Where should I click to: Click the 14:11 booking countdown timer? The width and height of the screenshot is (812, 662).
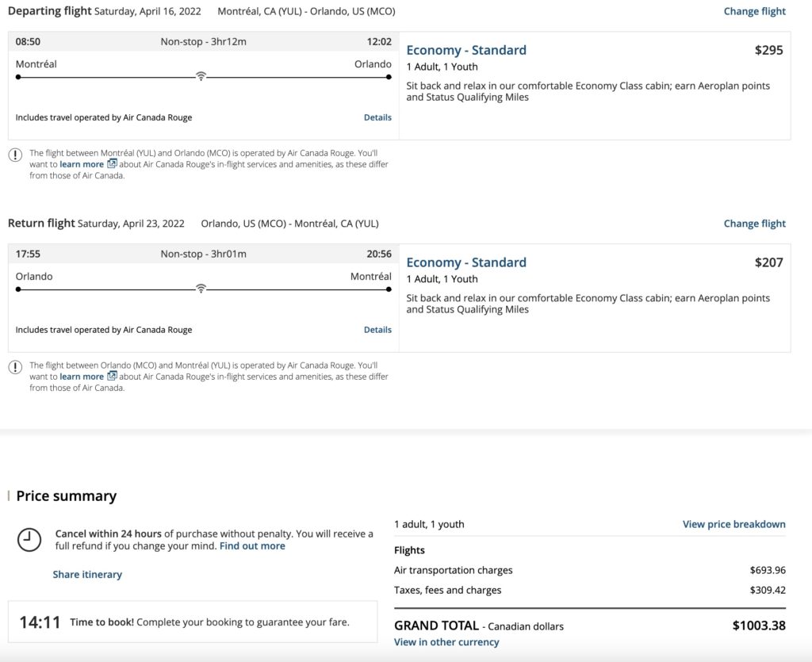(x=40, y=622)
